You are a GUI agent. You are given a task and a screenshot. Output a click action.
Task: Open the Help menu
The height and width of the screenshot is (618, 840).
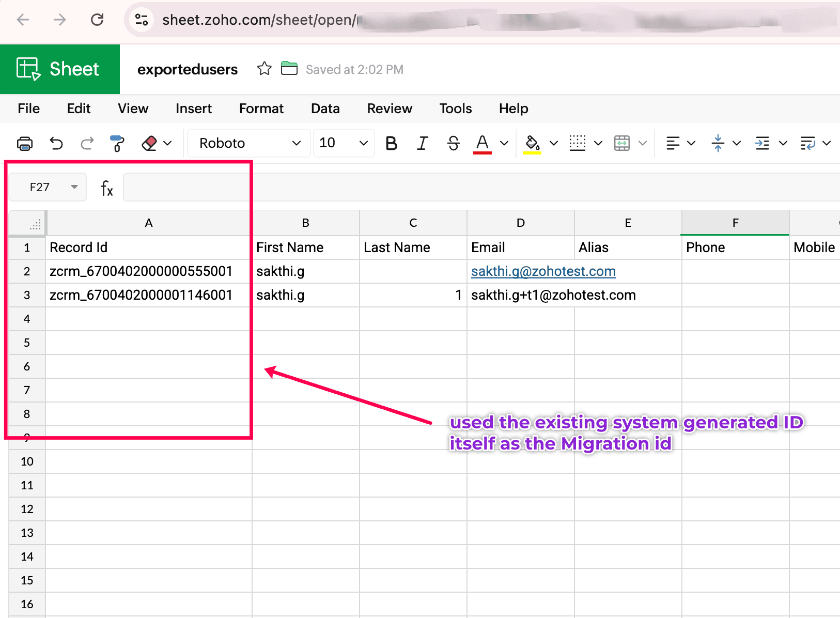pyautogui.click(x=514, y=109)
